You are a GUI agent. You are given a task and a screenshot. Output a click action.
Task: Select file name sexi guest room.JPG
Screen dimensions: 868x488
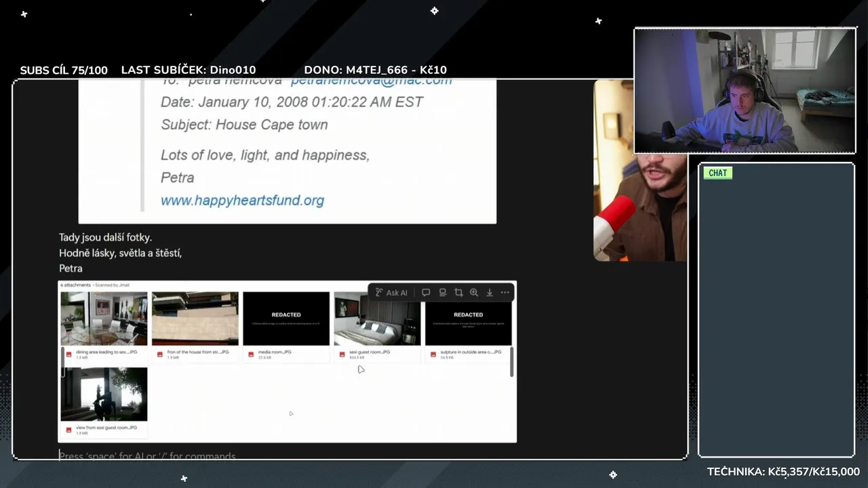pyautogui.click(x=370, y=352)
